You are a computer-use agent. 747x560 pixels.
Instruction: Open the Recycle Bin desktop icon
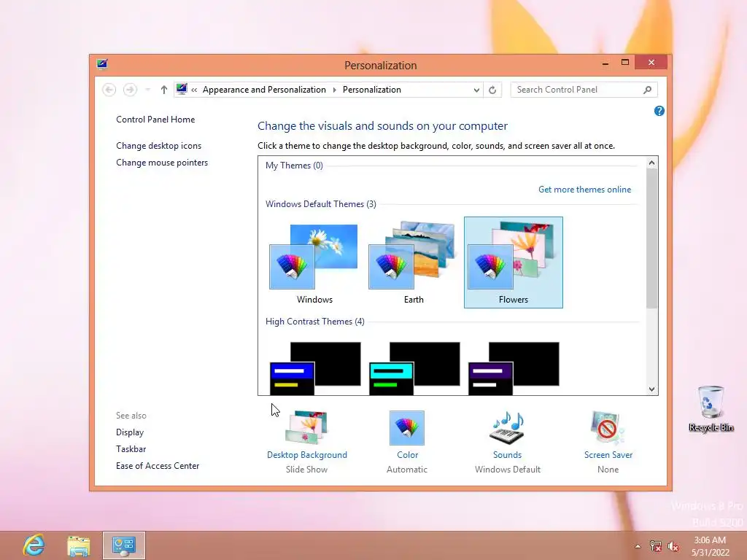click(x=711, y=409)
